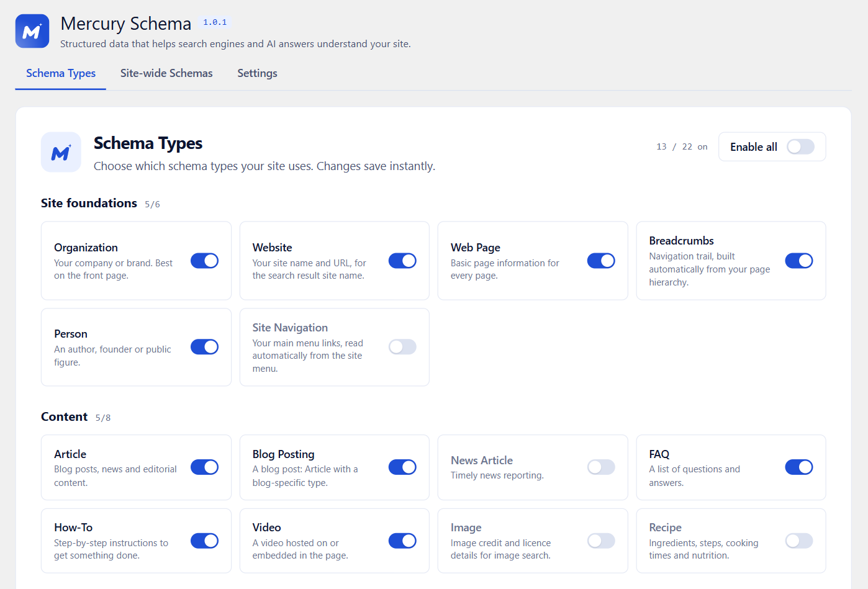
Task: Click the 'Recipe' card title
Action: tap(665, 528)
